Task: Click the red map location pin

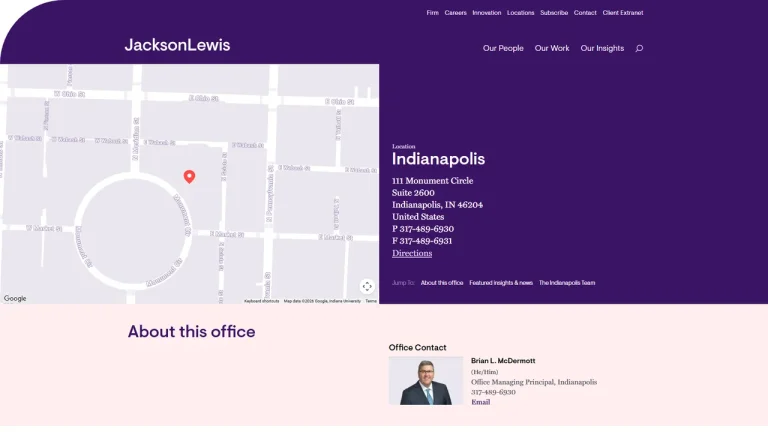Action: click(190, 177)
